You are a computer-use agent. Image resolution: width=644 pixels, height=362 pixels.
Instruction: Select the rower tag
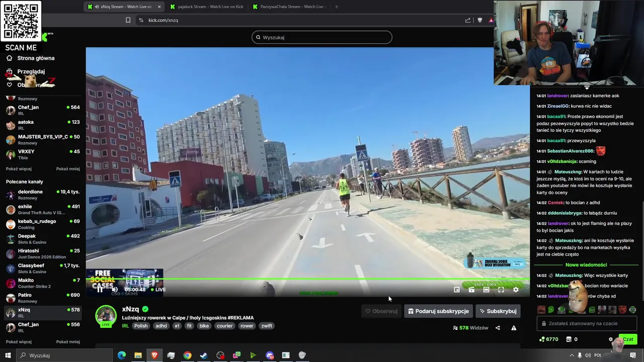point(247,326)
